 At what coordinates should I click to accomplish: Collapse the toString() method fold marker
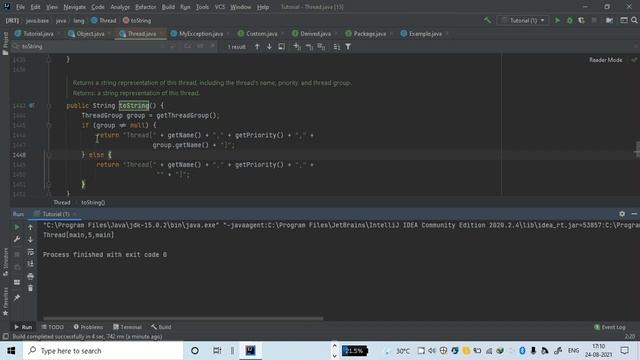coord(49,106)
